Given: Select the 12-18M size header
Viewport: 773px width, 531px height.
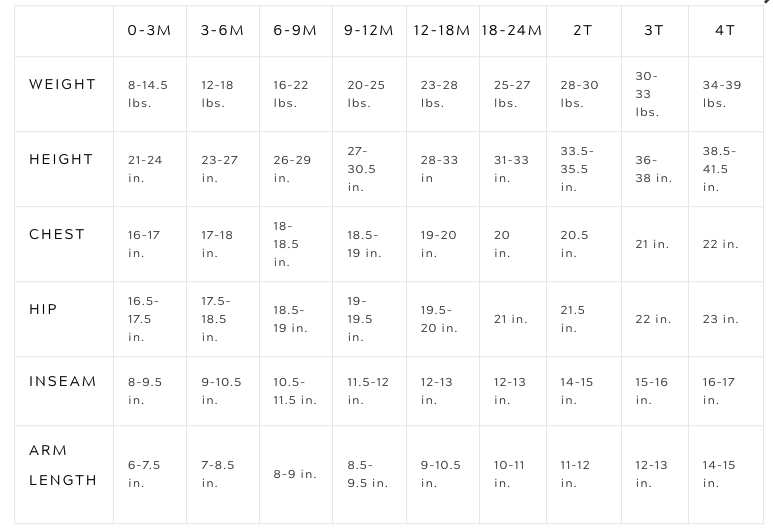Looking at the screenshot, I should tap(441, 31).
